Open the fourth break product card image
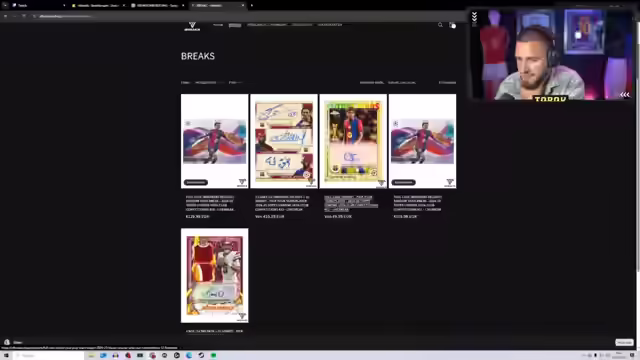640x360 pixels. click(x=422, y=141)
